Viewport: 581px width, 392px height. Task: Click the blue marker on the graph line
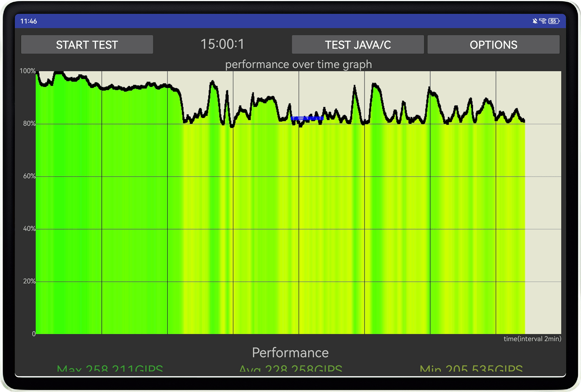coord(307,118)
